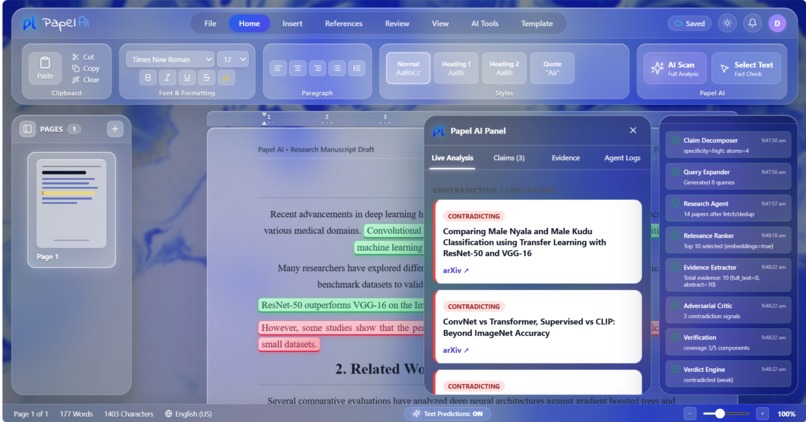Align text right

click(x=317, y=68)
